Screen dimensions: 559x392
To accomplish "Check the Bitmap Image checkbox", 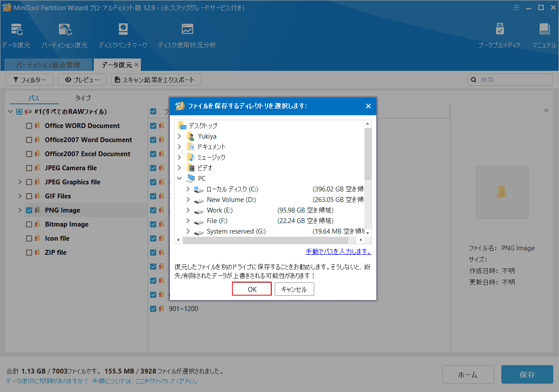I will [x=29, y=224].
